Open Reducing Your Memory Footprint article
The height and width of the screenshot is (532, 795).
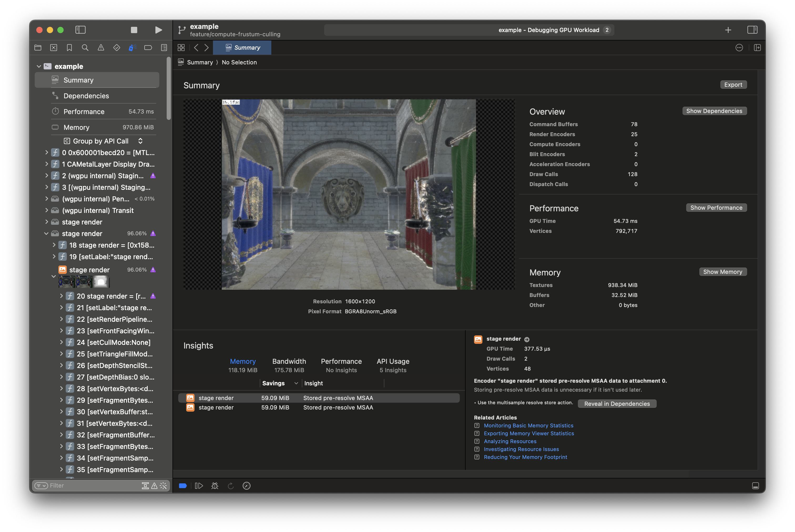coord(525,457)
